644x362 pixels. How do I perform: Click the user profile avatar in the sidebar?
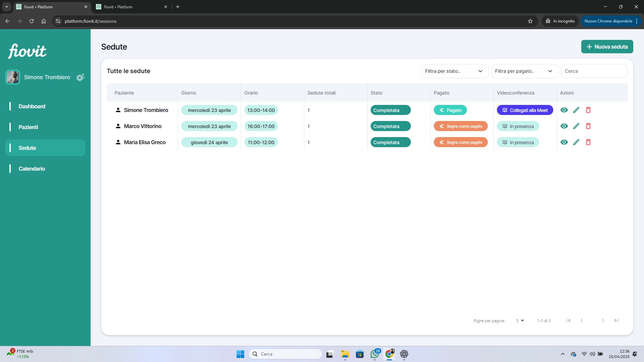[13, 77]
